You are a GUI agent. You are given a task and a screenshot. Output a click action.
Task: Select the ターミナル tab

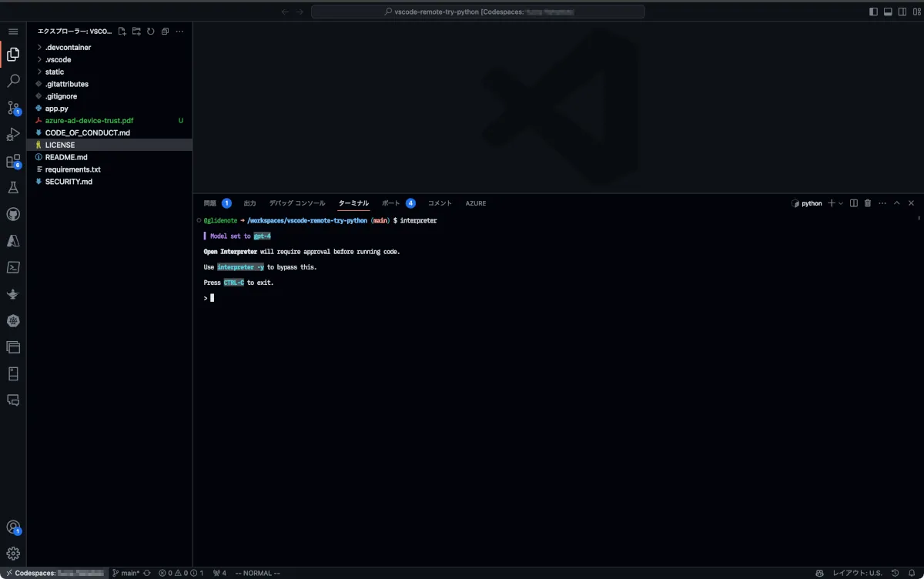coord(354,203)
